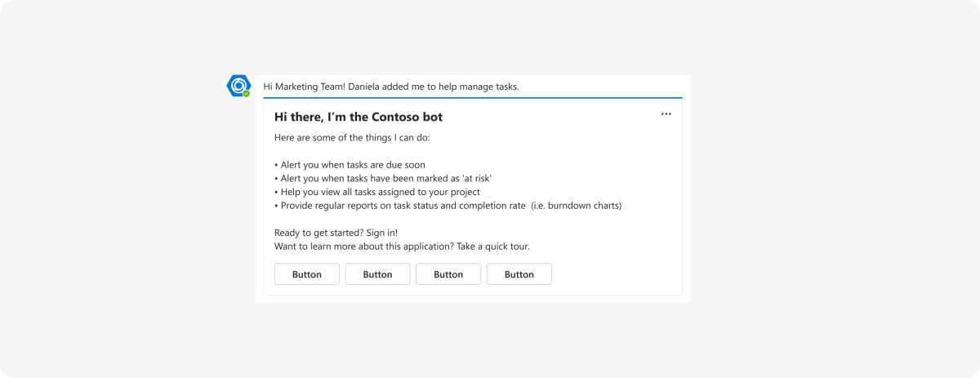
Task: Click the second Button in the card
Action: point(377,274)
